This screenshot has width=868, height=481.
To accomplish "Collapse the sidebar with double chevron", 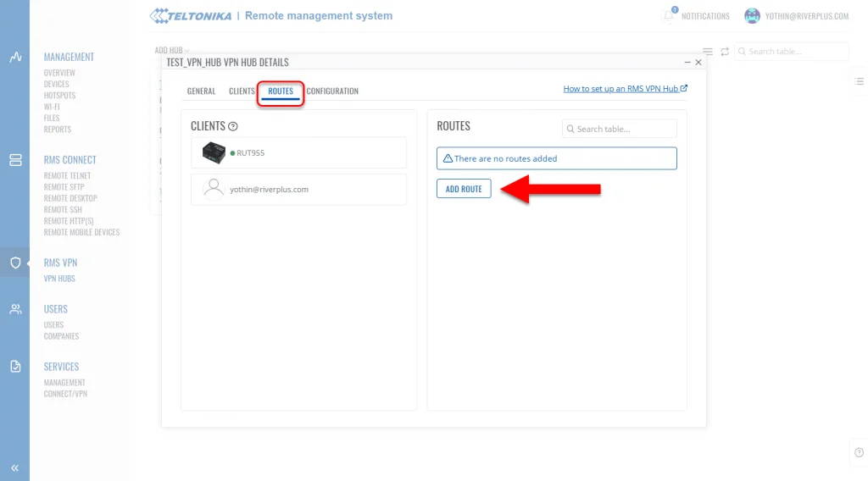I will click(15, 468).
